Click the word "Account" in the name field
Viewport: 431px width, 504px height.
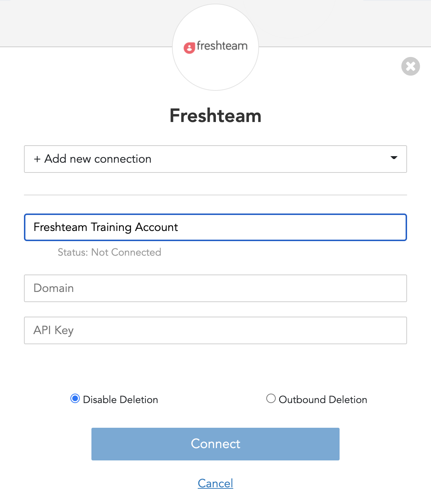point(156,227)
